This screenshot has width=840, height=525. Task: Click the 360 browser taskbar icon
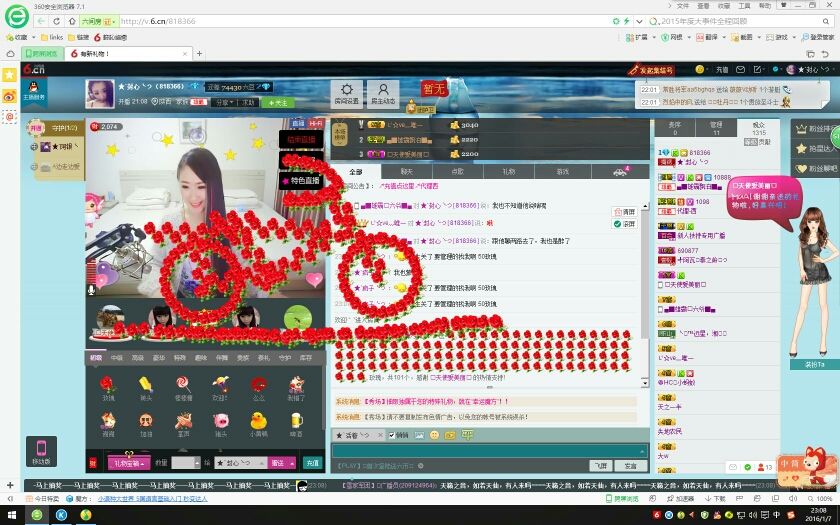[x=37, y=515]
